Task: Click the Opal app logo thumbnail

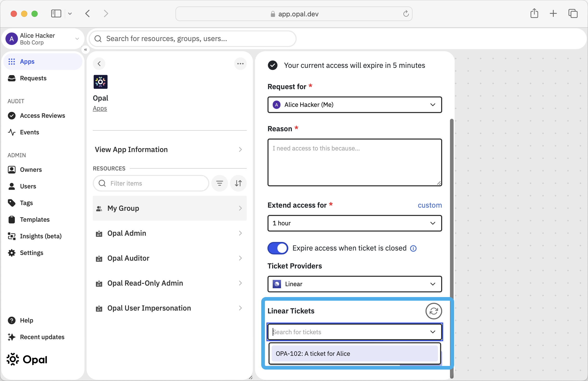Action: 101,82
